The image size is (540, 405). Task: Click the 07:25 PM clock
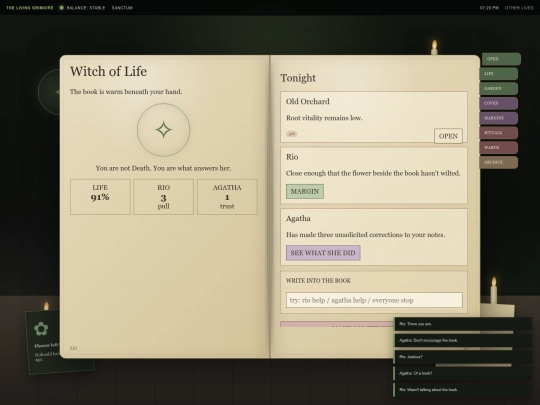point(489,8)
